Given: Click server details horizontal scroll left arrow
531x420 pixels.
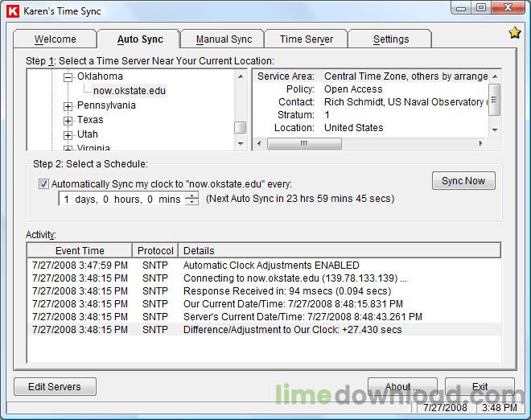Looking at the screenshot, I should tap(259, 143).
